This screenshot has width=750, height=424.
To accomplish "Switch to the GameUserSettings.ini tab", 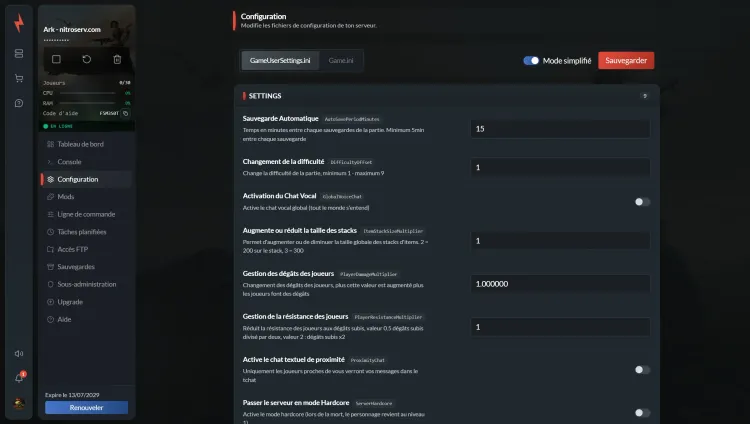I will [x=280, y=60].
